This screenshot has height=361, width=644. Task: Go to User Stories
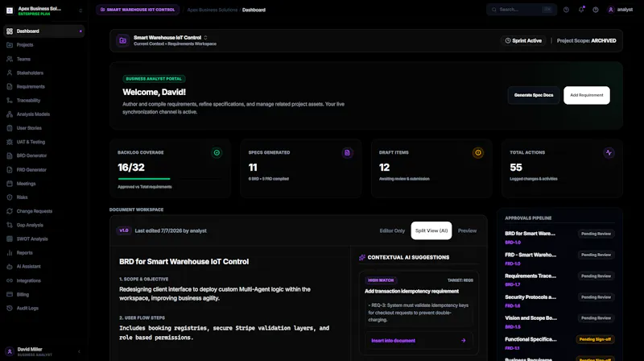click(43, 128)
